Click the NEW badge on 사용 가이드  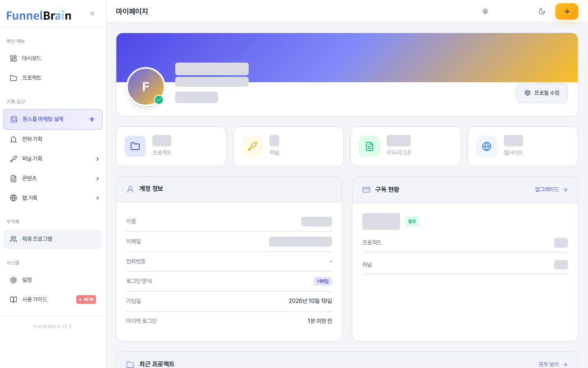[86, 299]
